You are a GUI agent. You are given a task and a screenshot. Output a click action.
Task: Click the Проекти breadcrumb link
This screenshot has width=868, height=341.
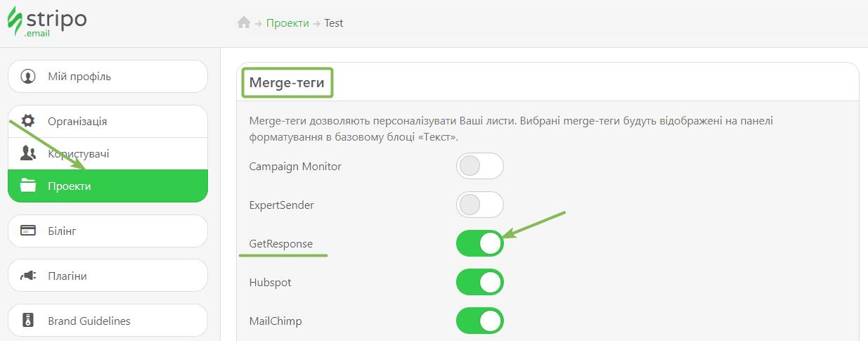tap(287, 22)
